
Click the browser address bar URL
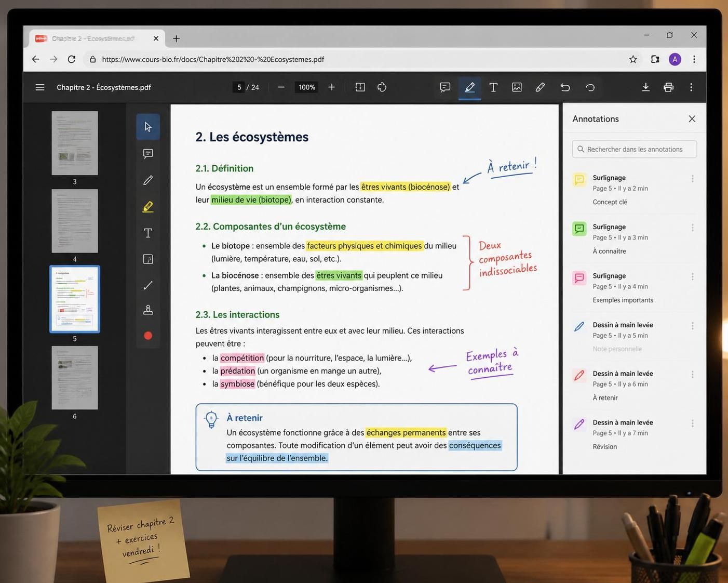pyautogui.click(x=213, y=59)
